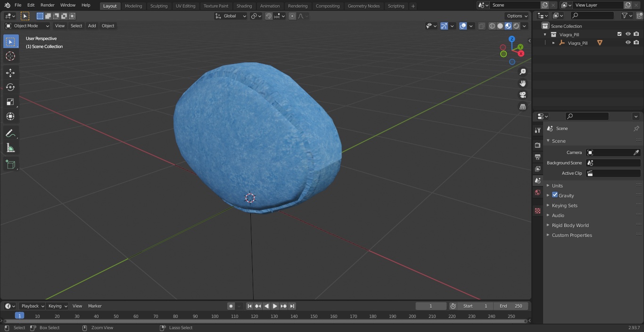The image size is (644, 332).
Task: Open the Options dropdown
Action: 518,16
